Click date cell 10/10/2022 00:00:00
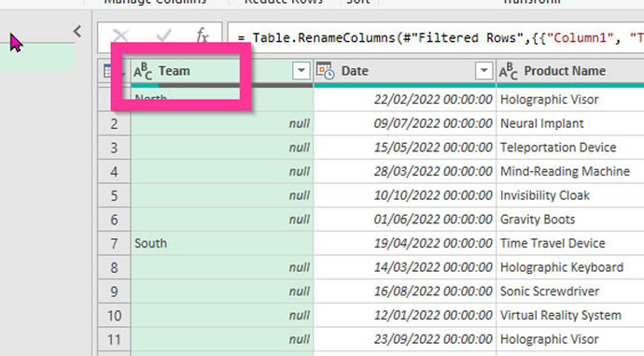 pyautogui.click(x=404, y=195)
